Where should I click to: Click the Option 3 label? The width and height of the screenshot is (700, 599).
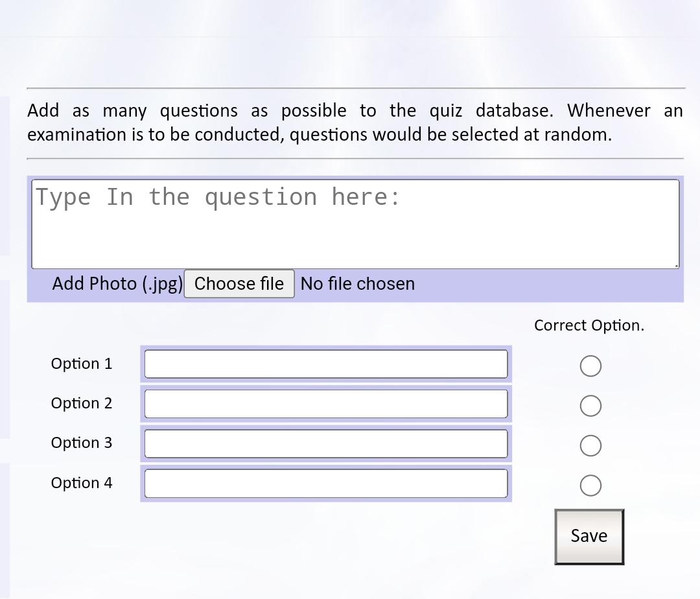pyautogui.click(x=82, y=443)
